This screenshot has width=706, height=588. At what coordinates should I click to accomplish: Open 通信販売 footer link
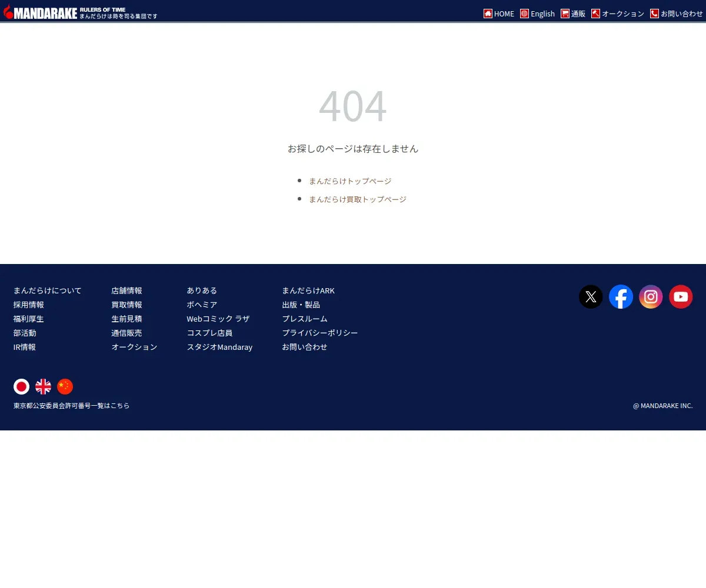126,333
